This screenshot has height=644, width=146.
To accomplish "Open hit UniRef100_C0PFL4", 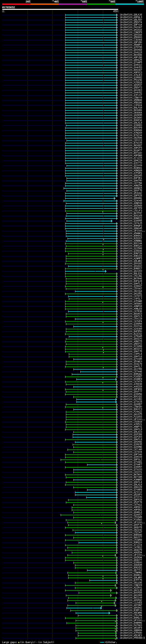I will pos(131,354).
